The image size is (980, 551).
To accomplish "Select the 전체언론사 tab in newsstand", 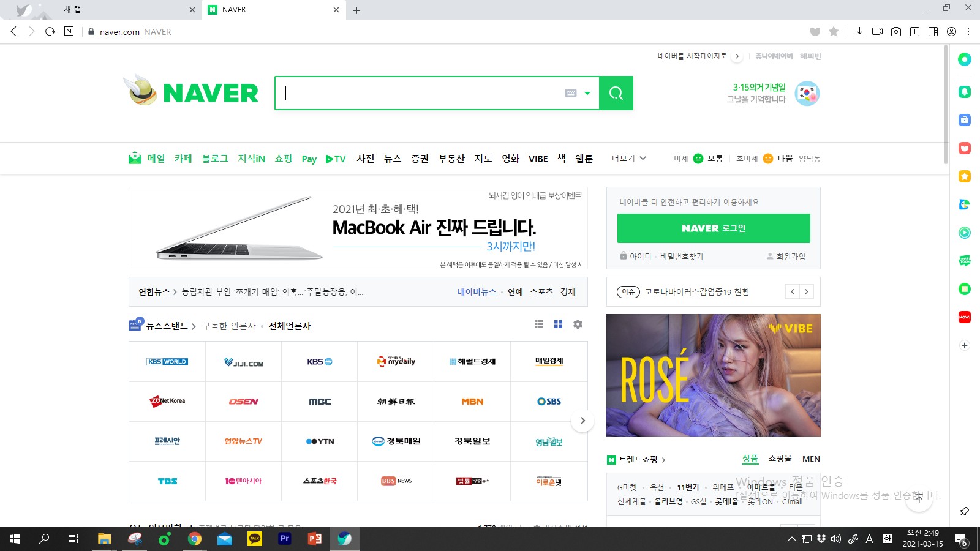I will pyautogui.click(x=290, y=326).
